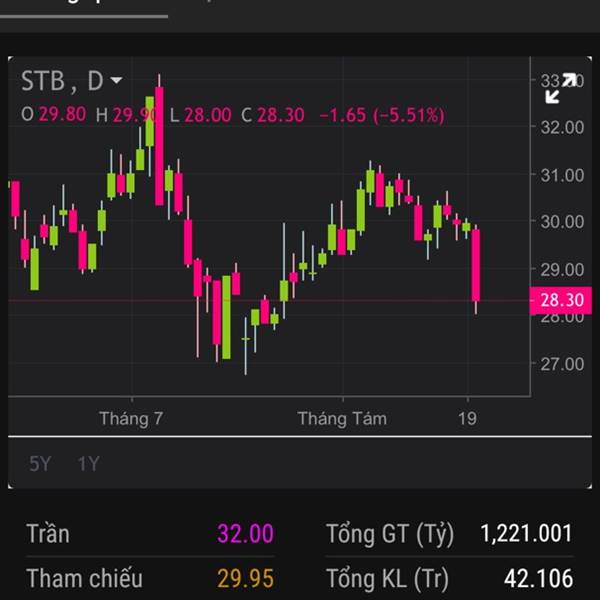
Task: Click the 32.00 price axis label
Action: (x=562, y=127)
